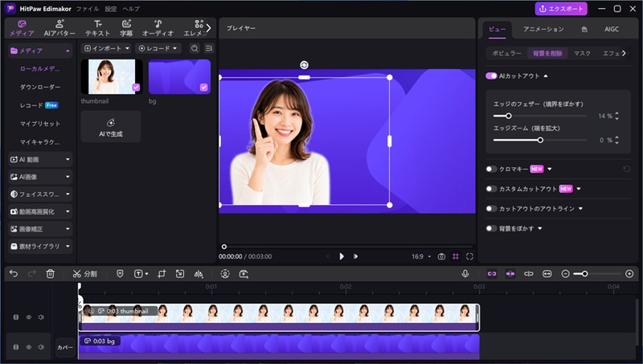The image size is (643, 364).
Task: Uncheck the bg media checkbox
Action: click(203, 87)
